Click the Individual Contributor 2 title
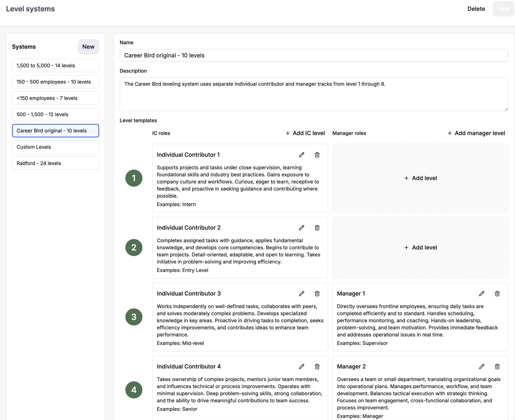Viewport: 515px width, 420px height. tap(189, 228)
